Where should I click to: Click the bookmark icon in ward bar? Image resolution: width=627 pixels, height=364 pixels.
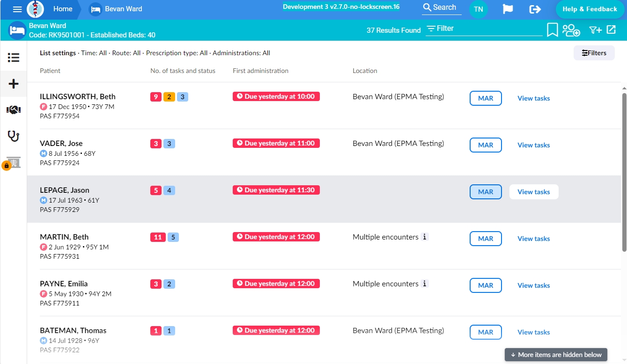(552, 30)
